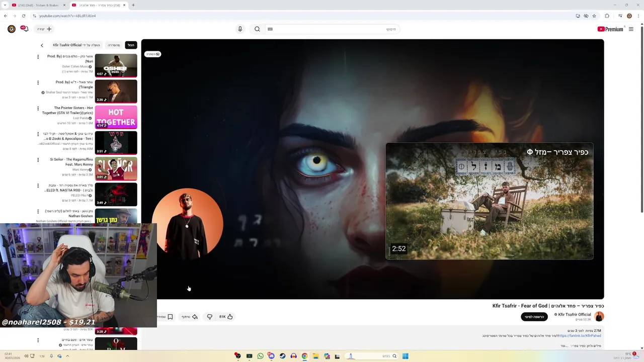Switch to the Tristam & Braken browser tab
644x362 pixels.
pyautogui.click(x=37, y=5)
